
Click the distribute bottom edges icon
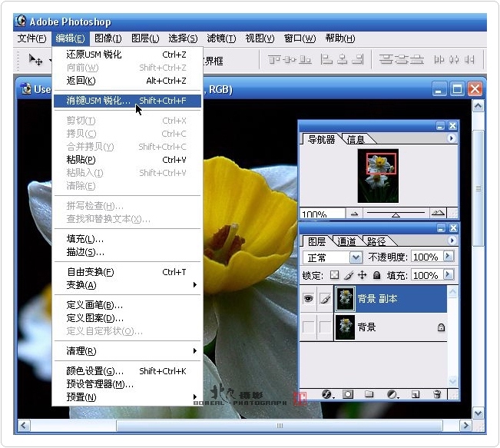[x=417, y=60]
